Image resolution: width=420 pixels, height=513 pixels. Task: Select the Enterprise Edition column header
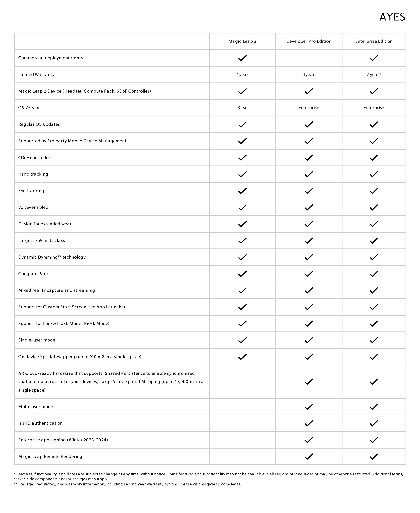374,41
